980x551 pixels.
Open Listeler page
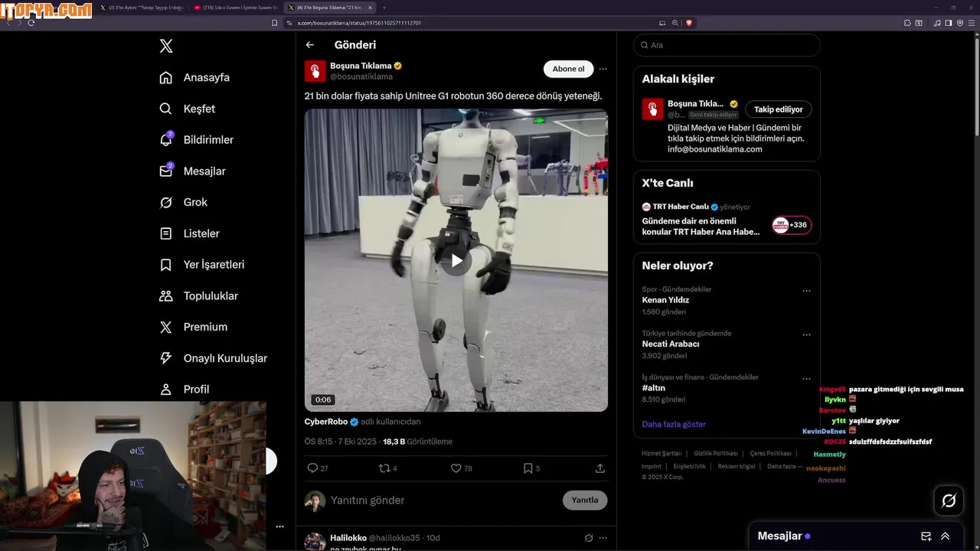(189, 233)
